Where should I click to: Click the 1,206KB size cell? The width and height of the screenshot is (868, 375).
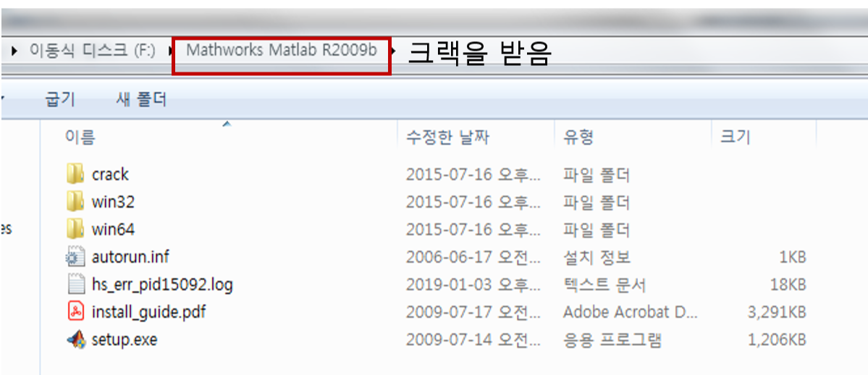click(x=777, y=340)
